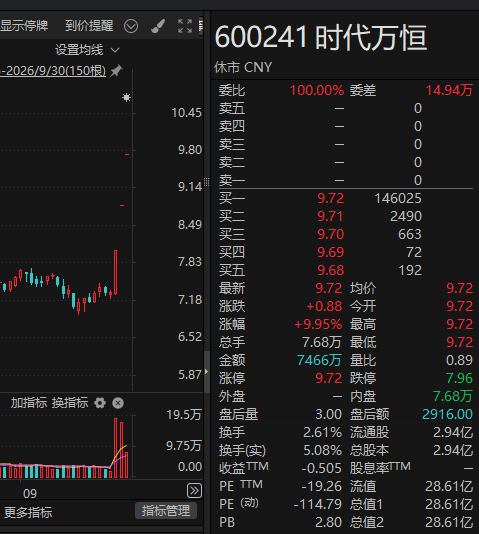The width and height of the screenshot is (479, 534).
Task: Click 跌停 value 7.96
Action: (459, 378)
